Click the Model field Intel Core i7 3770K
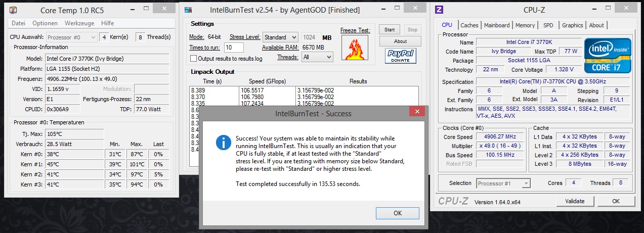Screen dimensions: 644x233 pos(107,59)
